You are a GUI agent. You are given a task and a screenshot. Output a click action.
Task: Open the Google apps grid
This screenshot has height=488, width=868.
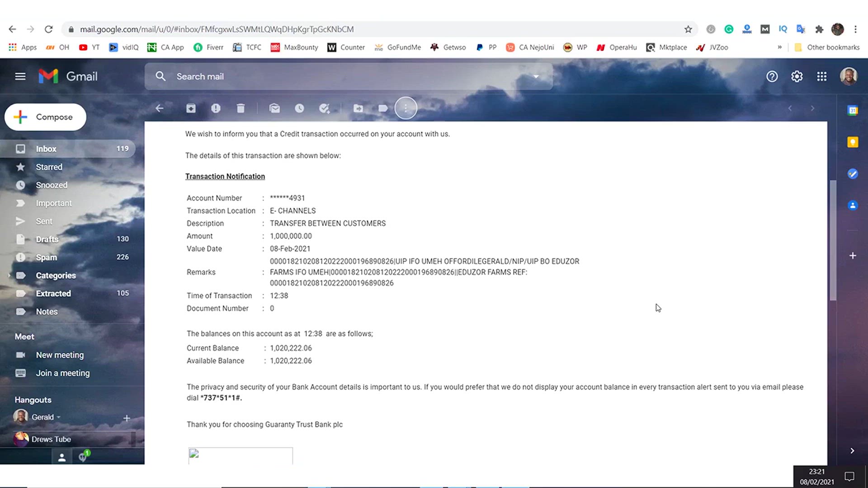(821, 76)
